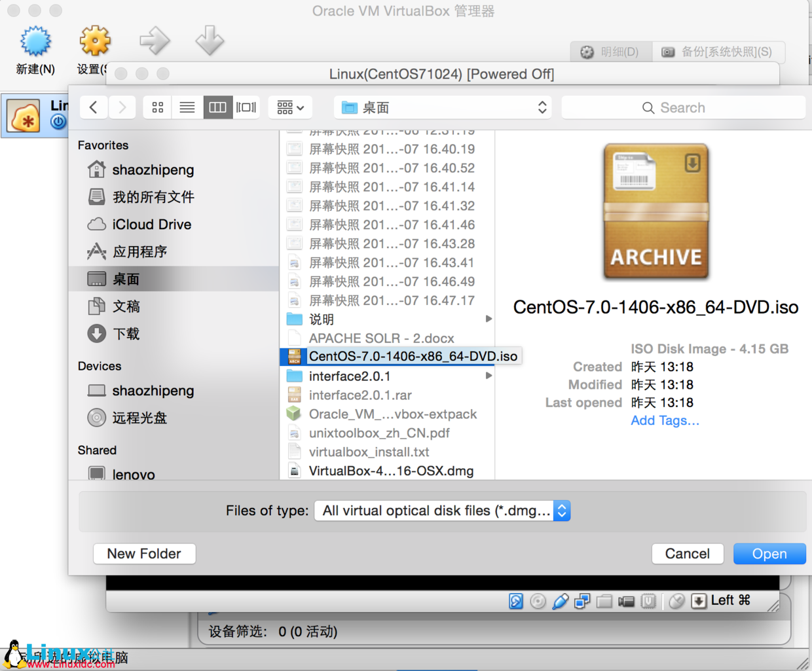Click the Search field
This screenshot has height=671, width=812.
(683, 107)
